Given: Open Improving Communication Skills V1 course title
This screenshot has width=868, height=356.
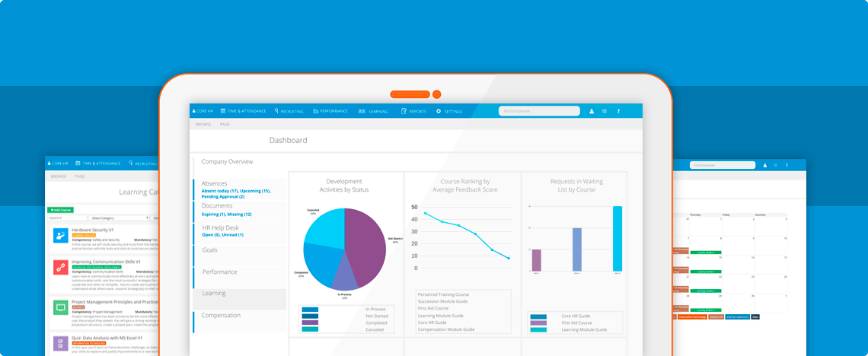Looking at the screenshot, I should point(107,262).
